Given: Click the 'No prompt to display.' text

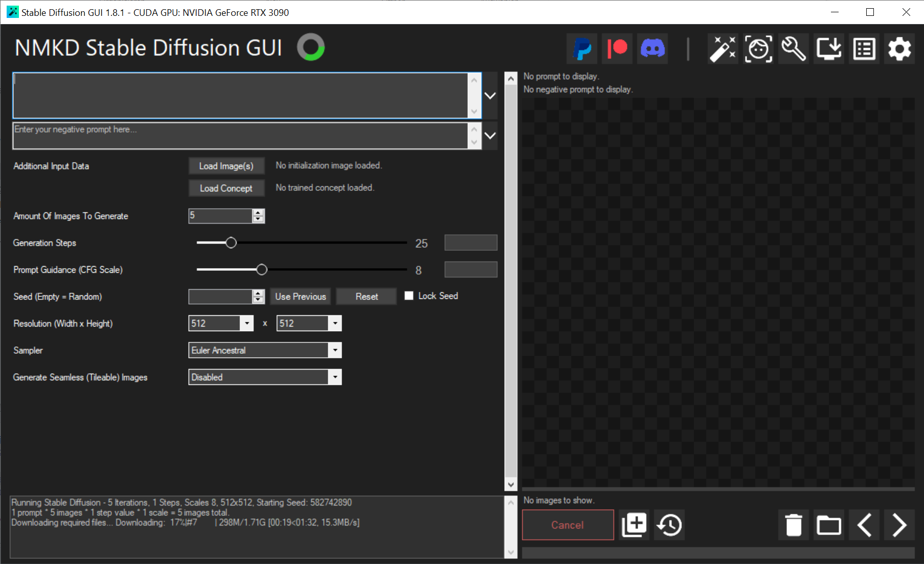Looking at the screenshot, I should 561,76.
